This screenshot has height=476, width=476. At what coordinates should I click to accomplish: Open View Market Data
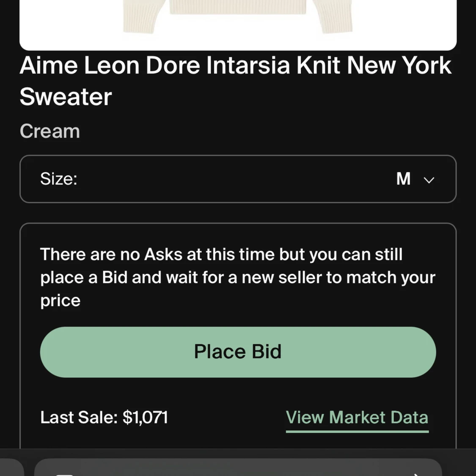358,418
